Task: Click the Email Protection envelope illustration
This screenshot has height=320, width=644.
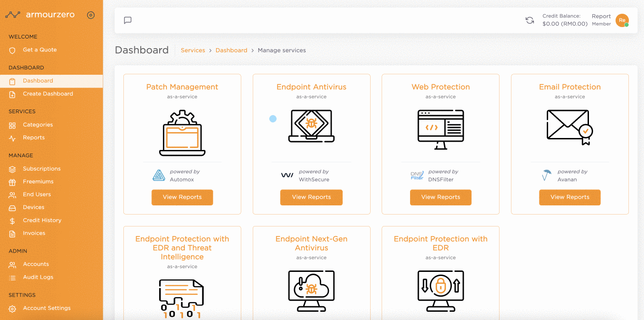Action: 570,127
